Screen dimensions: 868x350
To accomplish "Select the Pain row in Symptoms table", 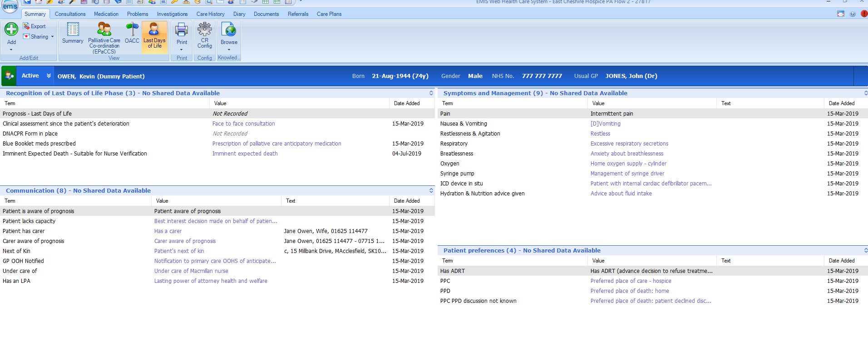I will 653,114.
